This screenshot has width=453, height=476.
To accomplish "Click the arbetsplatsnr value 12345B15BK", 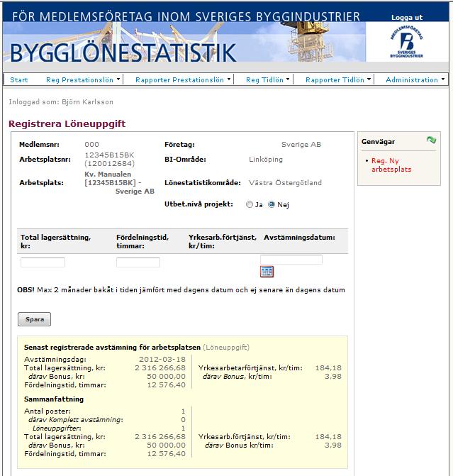I will point(110,155).
